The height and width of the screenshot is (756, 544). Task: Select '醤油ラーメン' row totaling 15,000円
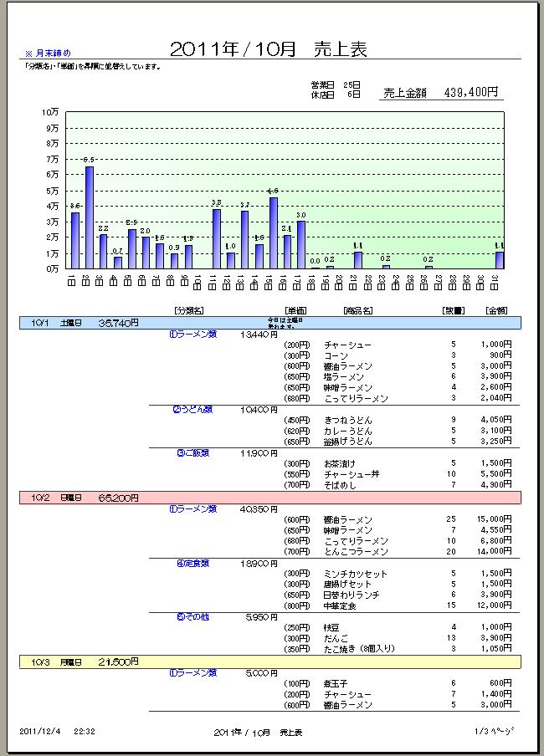pos(398,520)
